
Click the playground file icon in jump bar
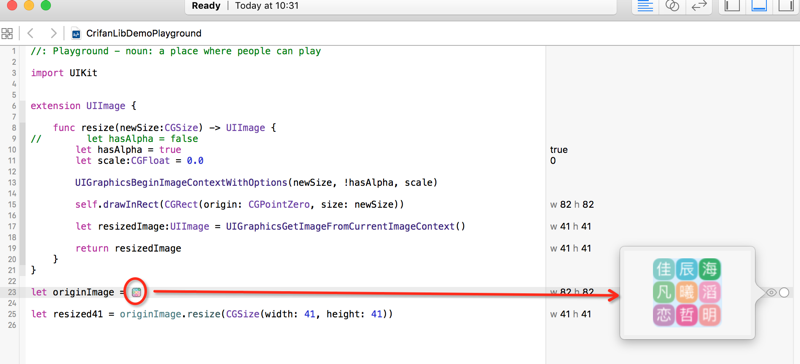(x=77, y=34)
